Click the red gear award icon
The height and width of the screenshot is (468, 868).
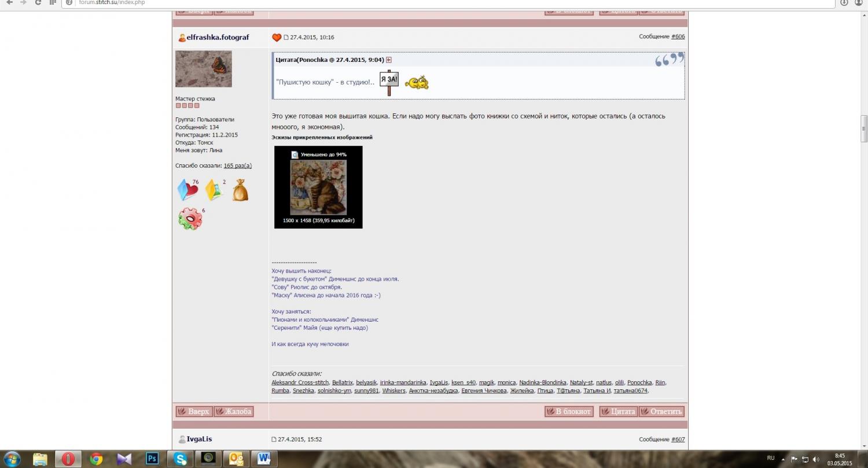pos(190,219)
